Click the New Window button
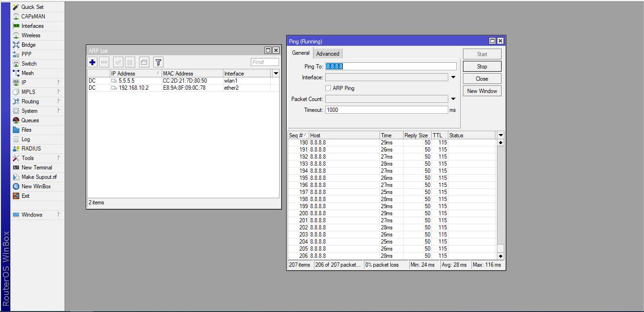 pyautogui.click(x=482, y=91)
